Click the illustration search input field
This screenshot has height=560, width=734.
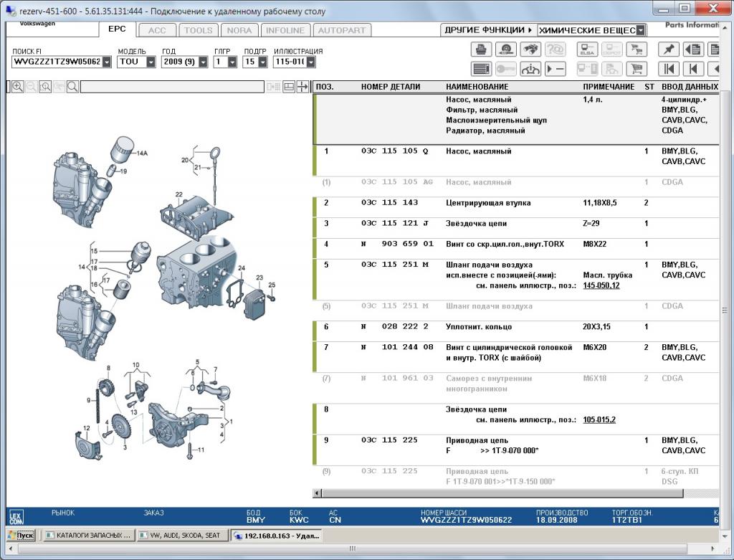172,87
